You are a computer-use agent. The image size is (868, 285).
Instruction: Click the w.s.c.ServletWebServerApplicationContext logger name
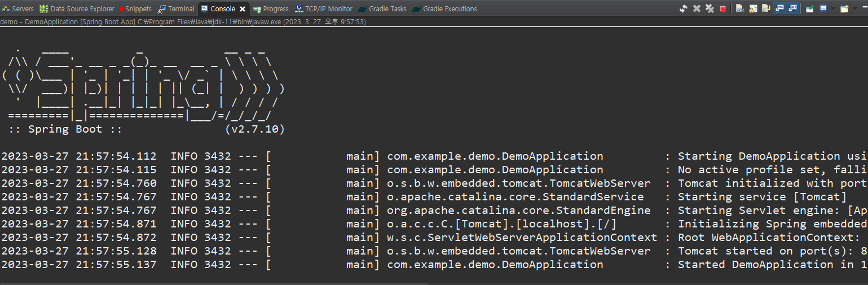(522, 238)
